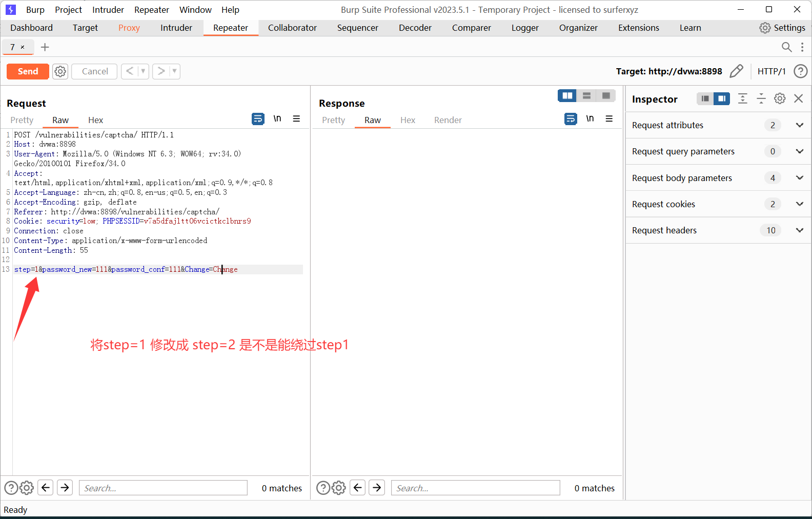The width and height of the screenshot is (812, 519).
Task: Open the Extensions tab
Action: [x=639, y=28]
